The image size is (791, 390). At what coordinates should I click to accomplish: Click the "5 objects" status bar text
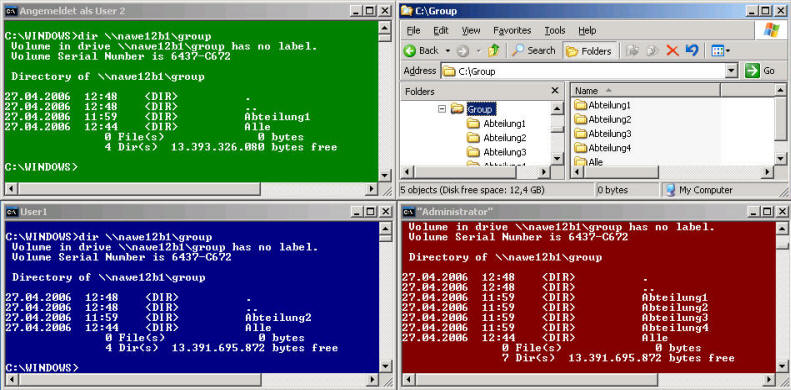(x=472, y=190)
